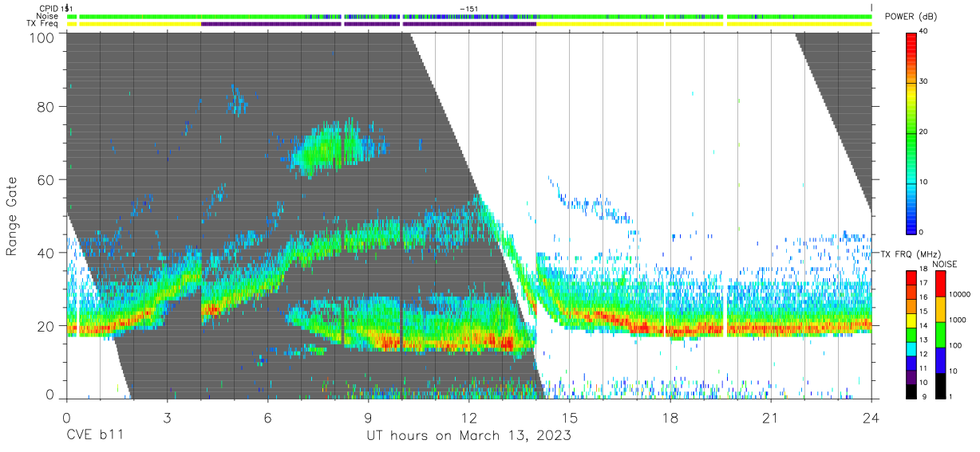
Task: Click the '-151' CPID marker text
Action: coord(469,9)
